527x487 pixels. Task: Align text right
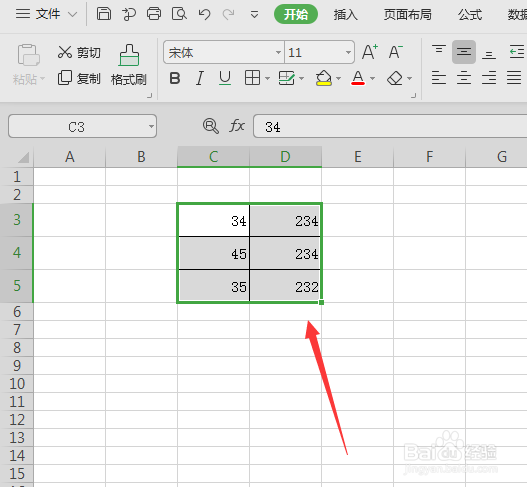(489, 78)
